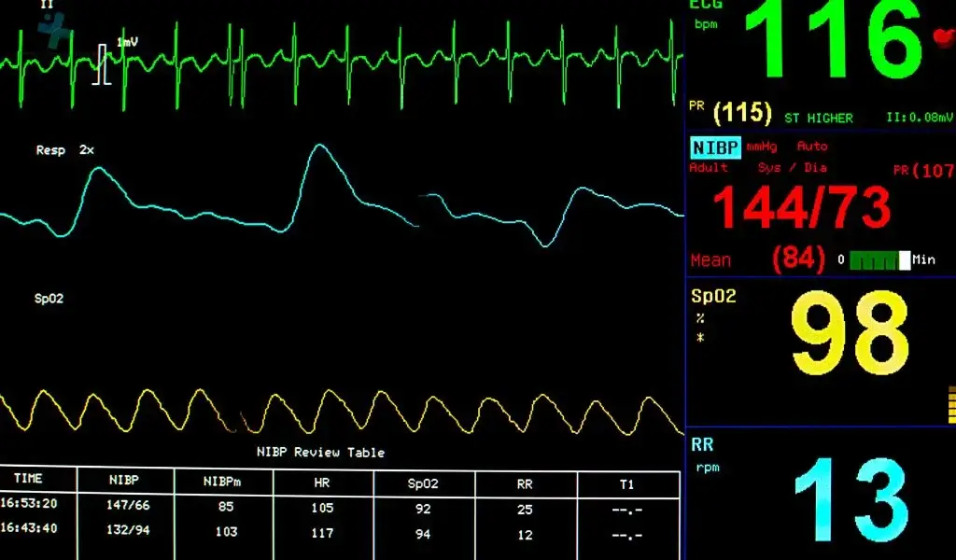Select the ST HIGHER alarm message

point(818,119)
